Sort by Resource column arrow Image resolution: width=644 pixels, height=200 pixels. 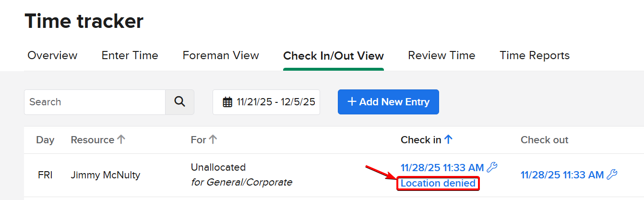click(x=121, y=140)
